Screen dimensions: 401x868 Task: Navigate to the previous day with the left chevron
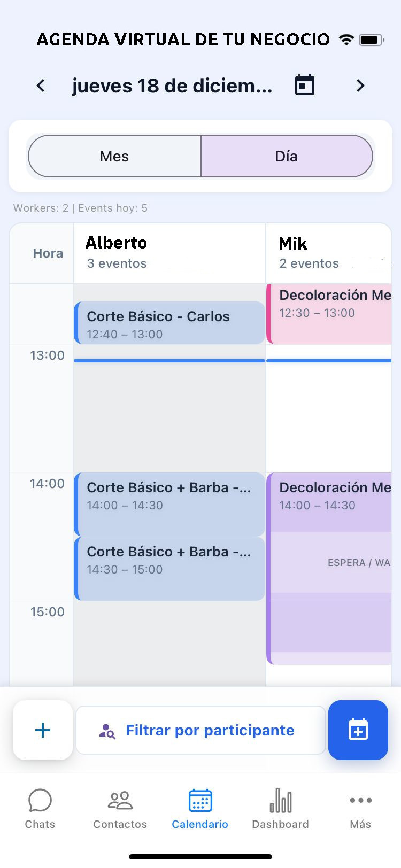(41, 85)
